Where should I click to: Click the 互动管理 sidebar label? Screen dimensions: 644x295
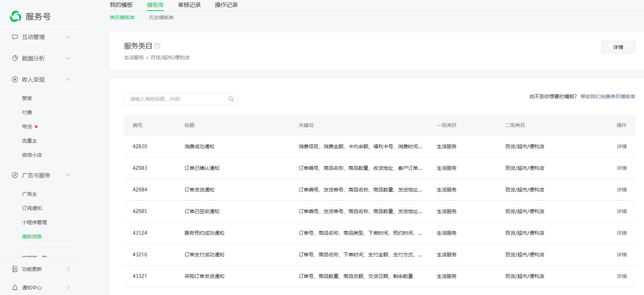[33, 37]
